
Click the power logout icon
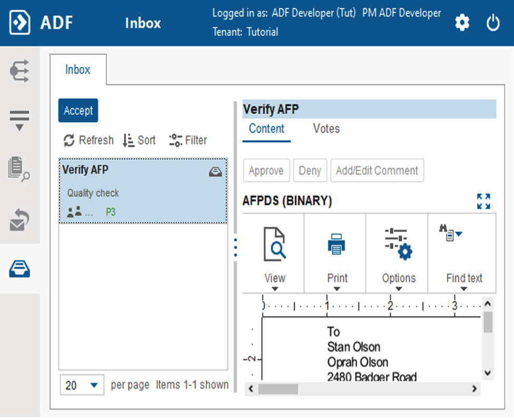(x=493, y=23)
